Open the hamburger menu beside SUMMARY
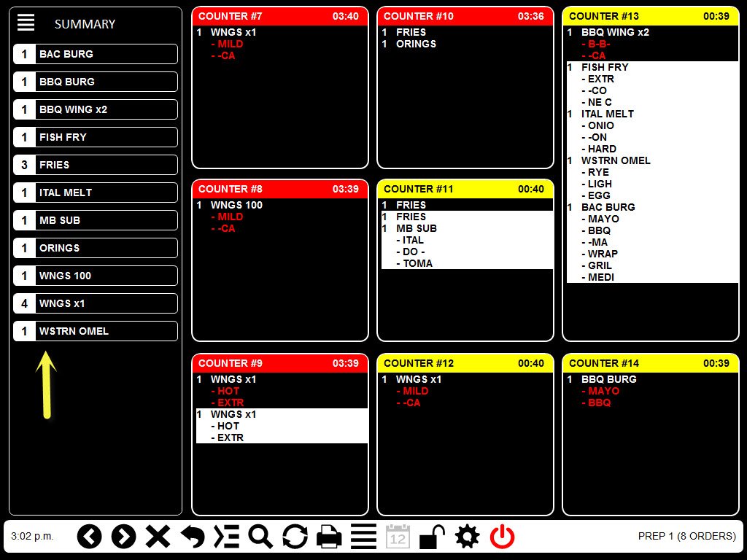The width and height of the screenshot is (747, 560). [26, 23]
